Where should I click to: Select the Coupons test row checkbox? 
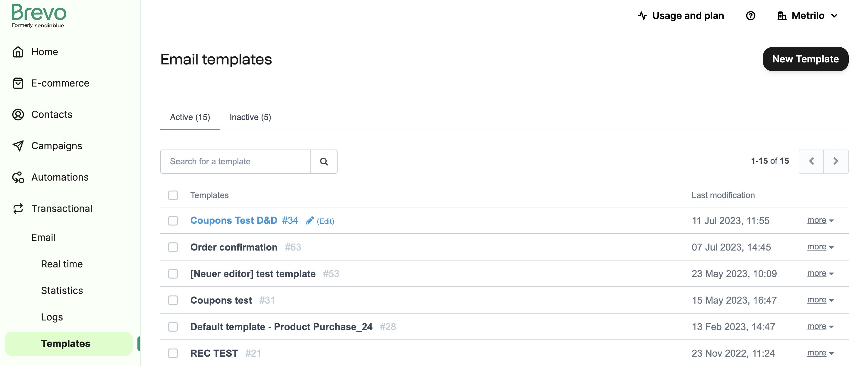click(173, 300)
